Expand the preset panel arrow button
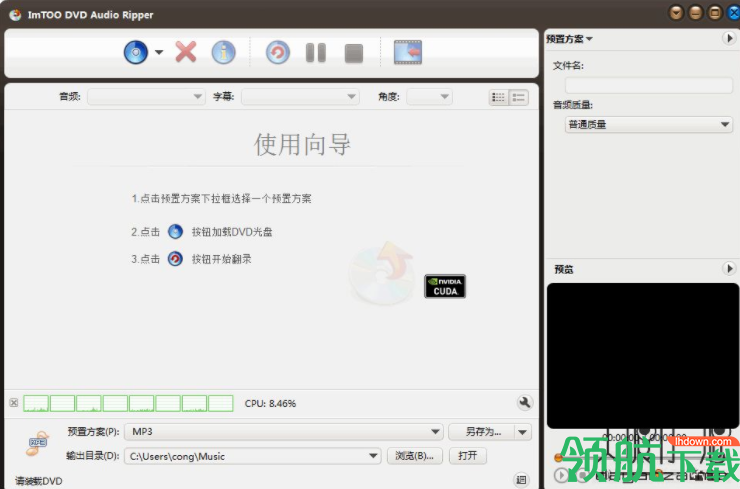This screenshot has width=740, height=489. pyautogui.click(x=729, y=38)
